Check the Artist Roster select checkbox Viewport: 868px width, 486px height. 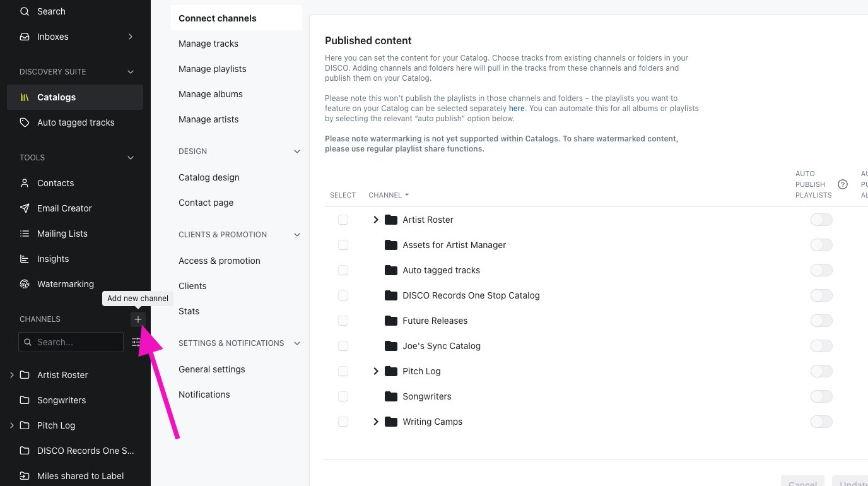click(x=343, y=220)
